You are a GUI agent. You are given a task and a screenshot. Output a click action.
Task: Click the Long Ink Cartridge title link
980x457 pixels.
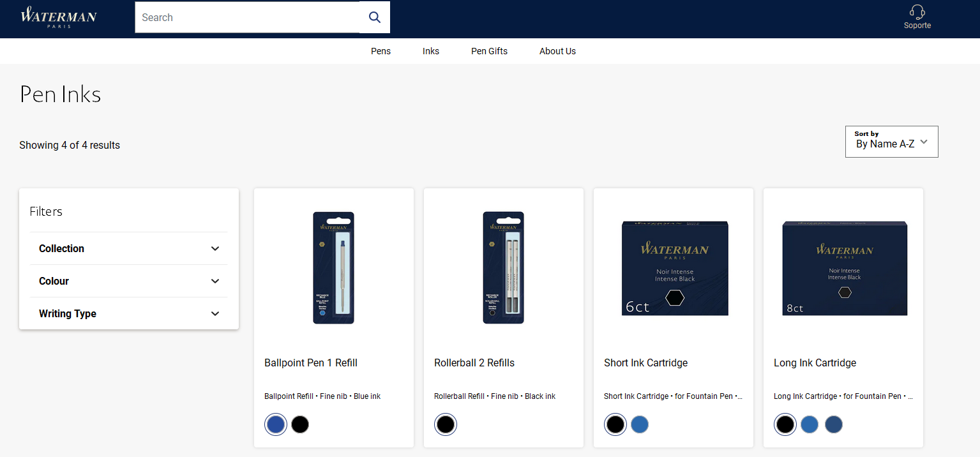815,363
